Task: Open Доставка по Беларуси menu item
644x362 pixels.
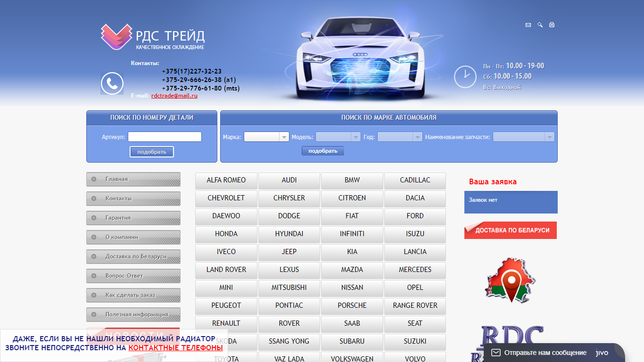Action: point(133,256)
